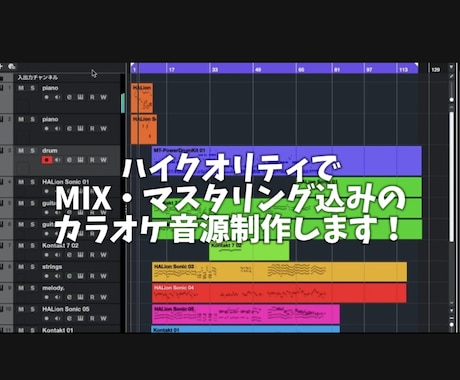The width and height of the screenshot is (460, 380).
Task: Open channel settings for HALion Sonic 05 track
Action: tap(69, 319)
